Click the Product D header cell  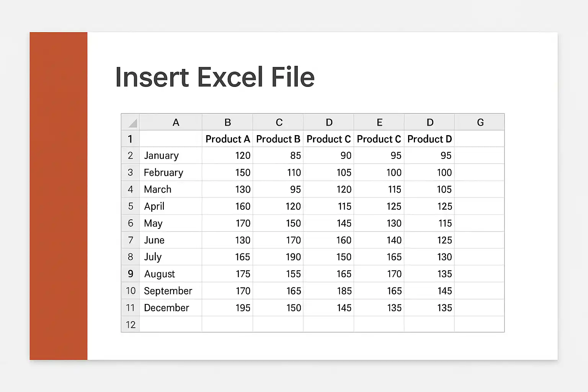click(429, 139)
